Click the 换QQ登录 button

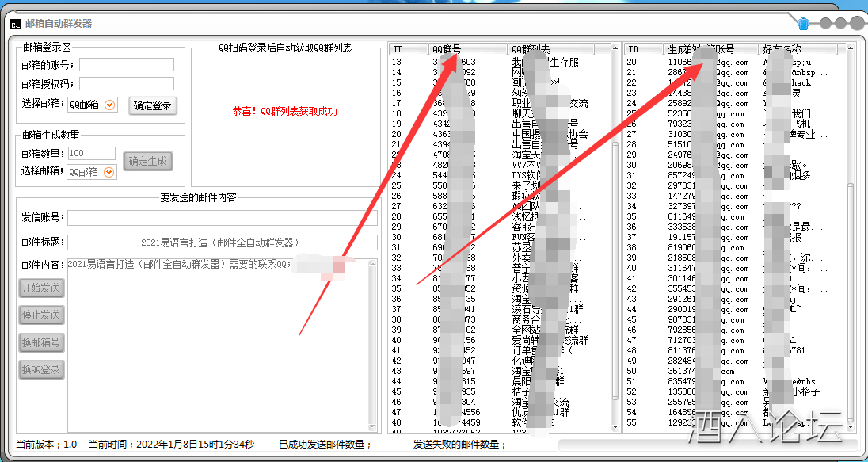tap(41, 369)
